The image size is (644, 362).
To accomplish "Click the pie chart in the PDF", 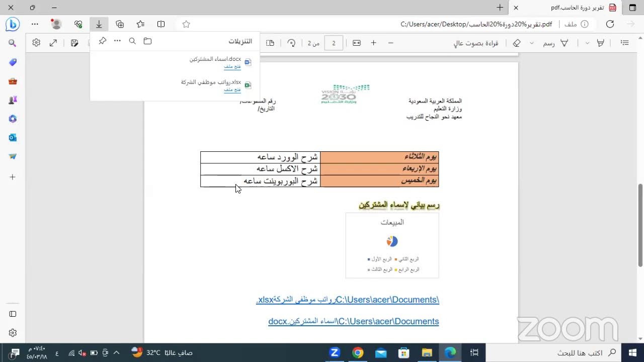I will click(x=392, y=241).
